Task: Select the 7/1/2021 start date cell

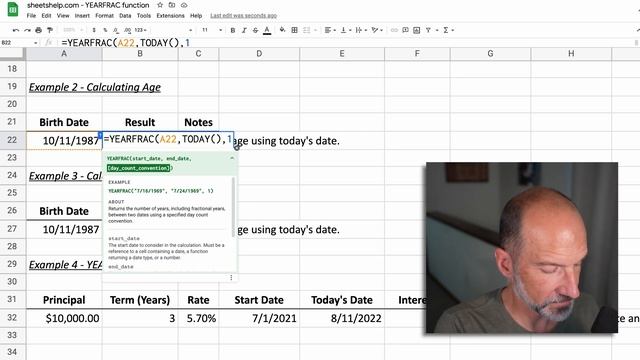Action: coord(259,318)
